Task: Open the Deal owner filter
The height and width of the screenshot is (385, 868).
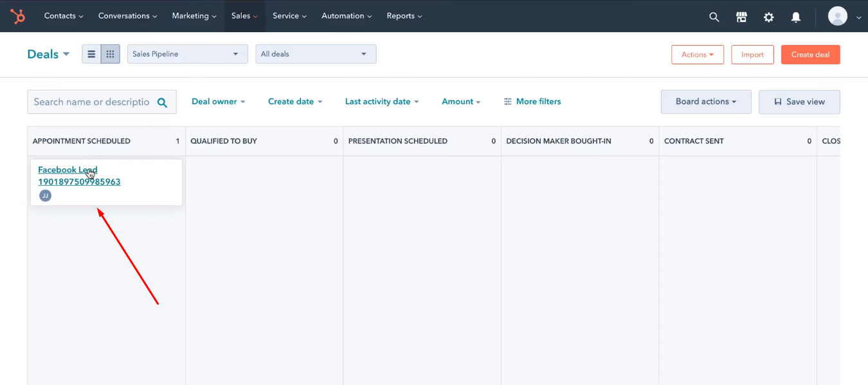Action: click(219, 102)
